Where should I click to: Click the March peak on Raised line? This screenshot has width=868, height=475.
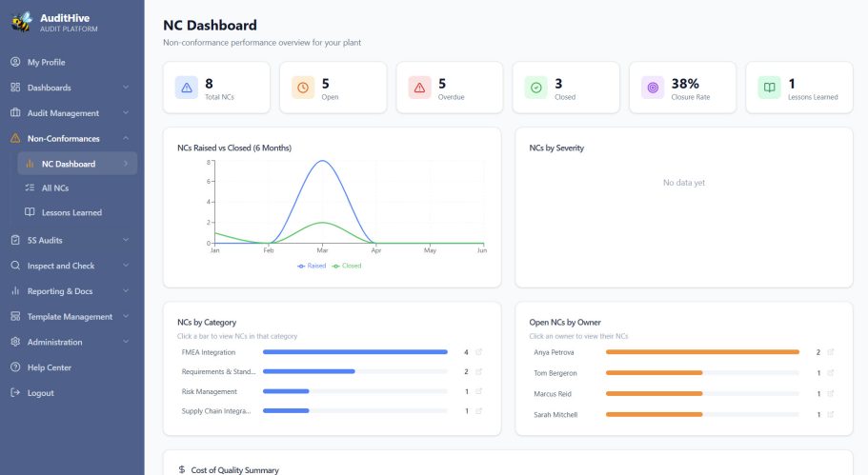pos(322,161)
